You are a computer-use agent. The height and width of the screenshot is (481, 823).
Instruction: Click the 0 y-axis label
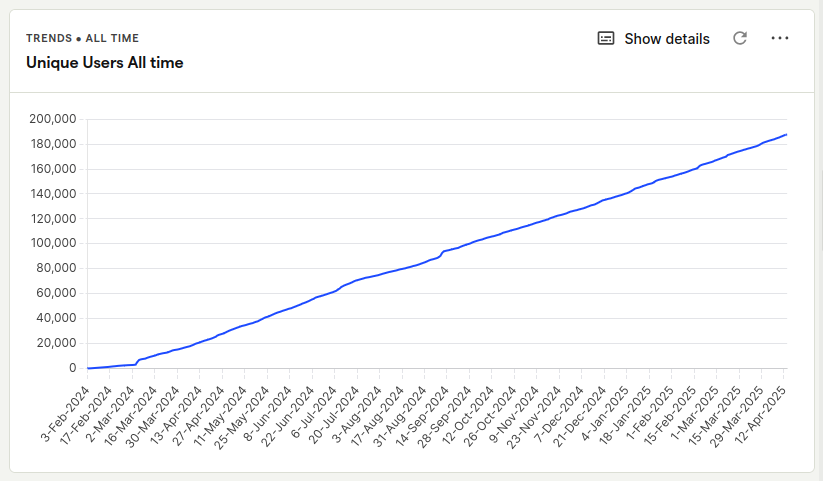tap(72, 368)
